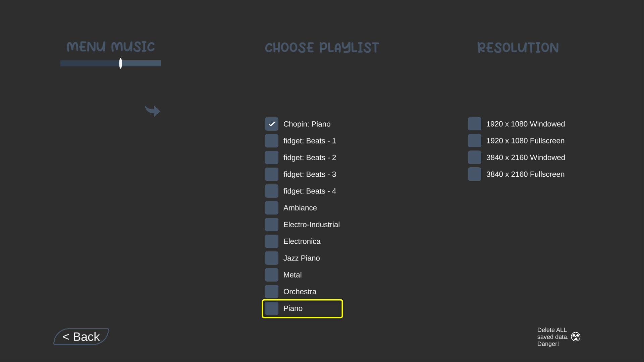Choose 3840 x 2160 Fullscreen resolution
The height and width of the screenshot is (362, 644).
point(475,174)
